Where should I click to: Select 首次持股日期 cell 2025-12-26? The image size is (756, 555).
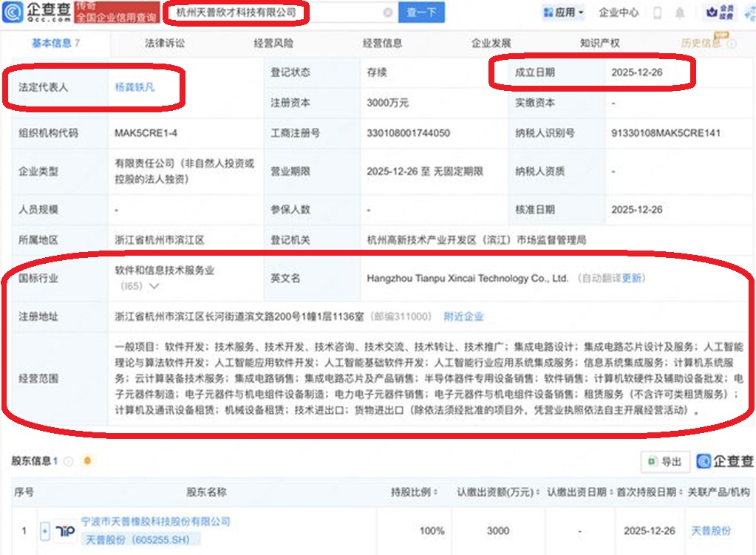[650, 531]
